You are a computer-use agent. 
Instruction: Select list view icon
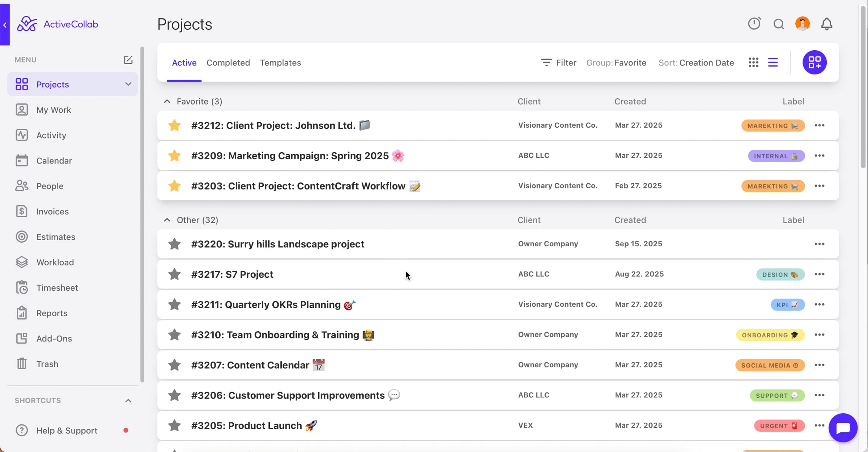coord(773,63)
